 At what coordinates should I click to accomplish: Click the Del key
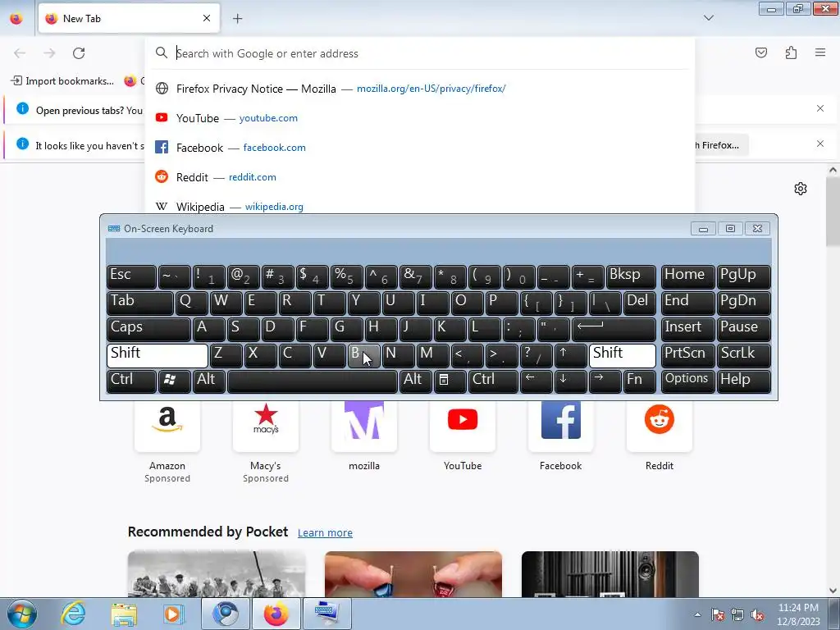639,303
